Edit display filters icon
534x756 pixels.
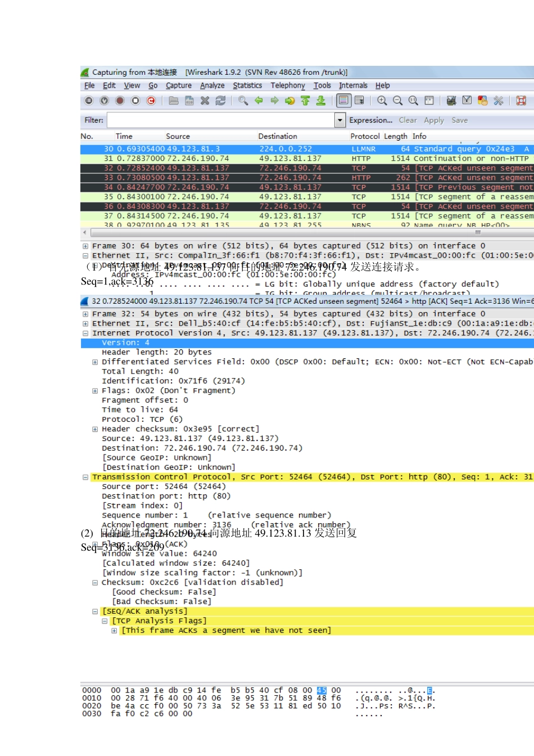(467, 101)
